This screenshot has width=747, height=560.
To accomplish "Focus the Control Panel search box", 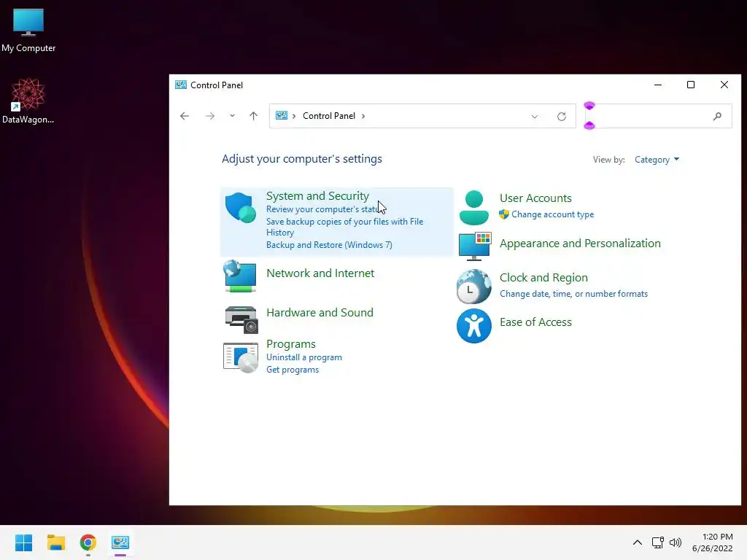I will pos(658,116).
